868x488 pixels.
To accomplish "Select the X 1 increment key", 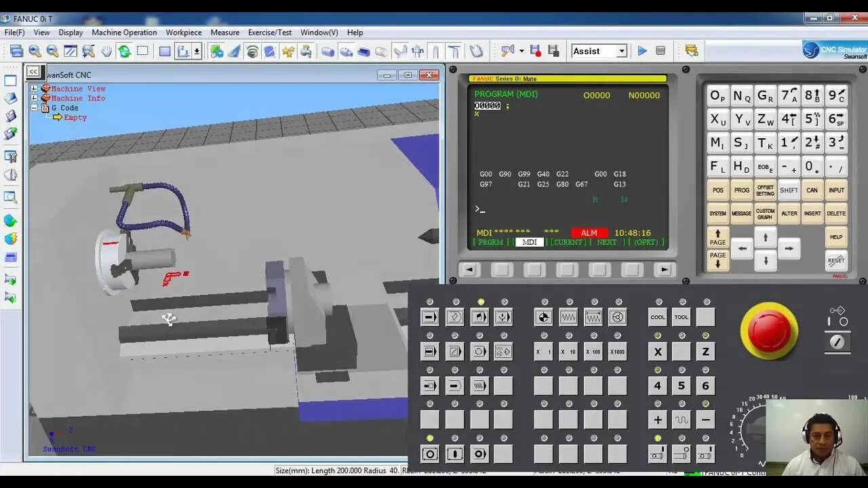I will [543, 351].
